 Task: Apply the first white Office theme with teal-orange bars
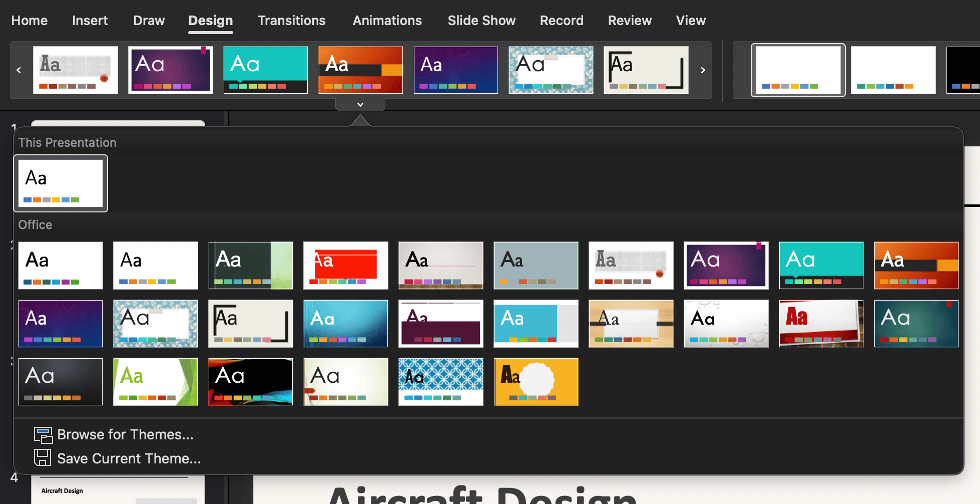pyautogui.click(x=61, y=266)
